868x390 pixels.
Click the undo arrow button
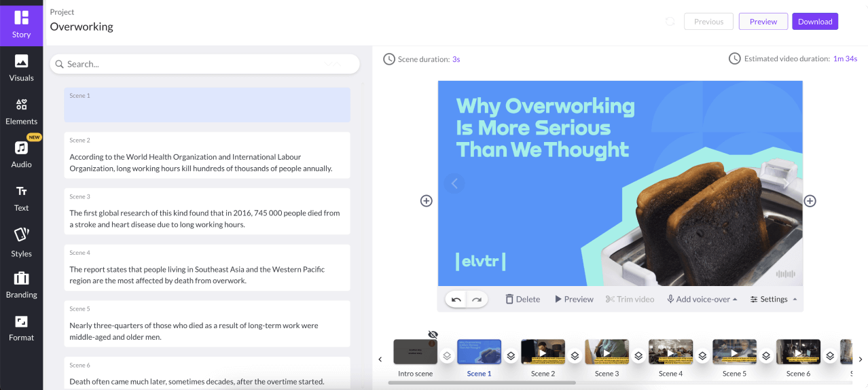tap(456, 300)
